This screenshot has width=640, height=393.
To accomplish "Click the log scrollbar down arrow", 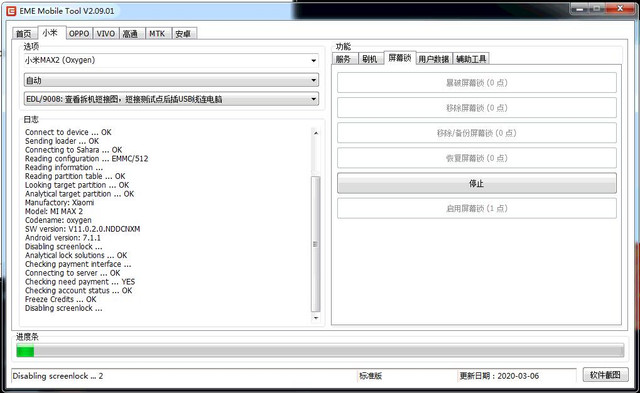I will click(x=316, y=318).
